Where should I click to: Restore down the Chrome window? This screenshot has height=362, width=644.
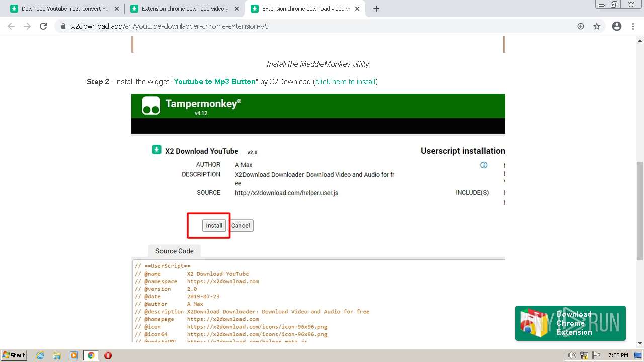click(x=614, y=4)
